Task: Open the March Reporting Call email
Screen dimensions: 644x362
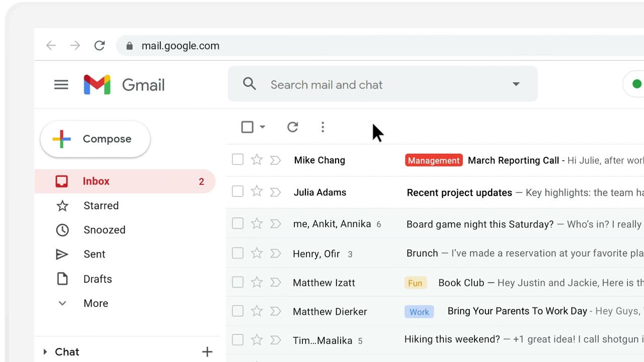Action: pyautogui.click(x=513, y=160)
